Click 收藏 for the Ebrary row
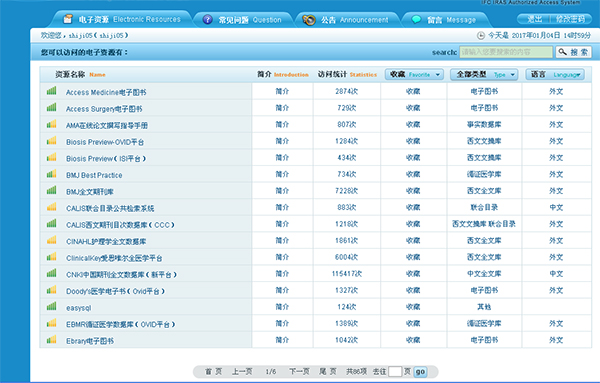Screen dimensions: 600x383 [x=413, y=340]
